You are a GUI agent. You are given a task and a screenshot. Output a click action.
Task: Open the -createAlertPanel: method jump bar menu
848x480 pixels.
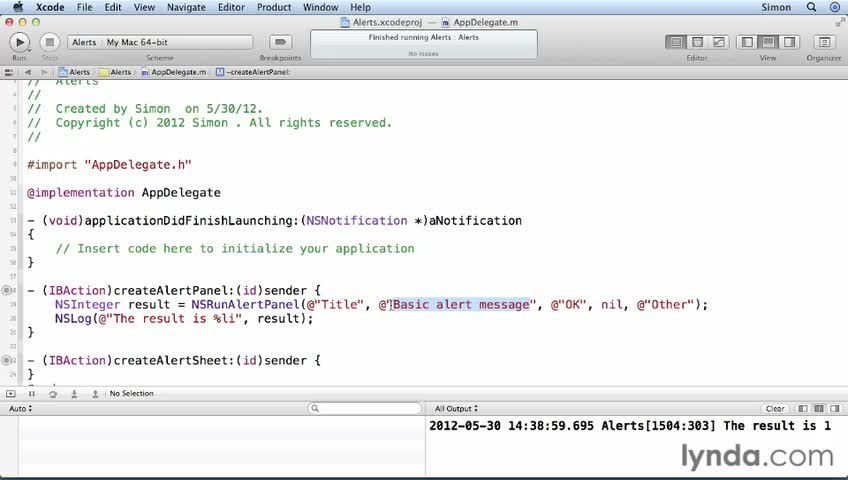click(253, 72)
